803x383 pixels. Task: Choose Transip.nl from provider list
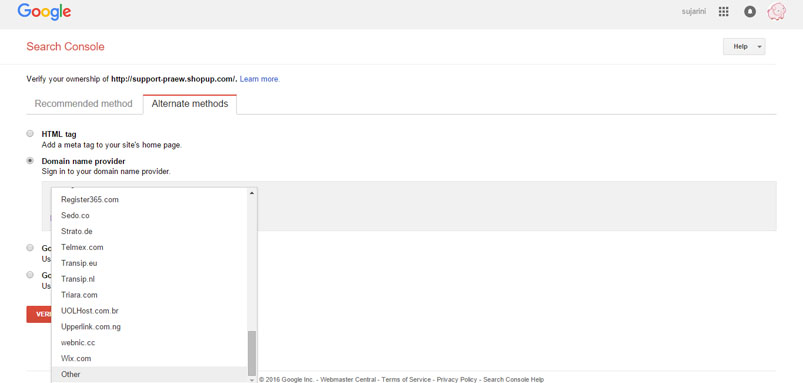click(x=150, y=279)
